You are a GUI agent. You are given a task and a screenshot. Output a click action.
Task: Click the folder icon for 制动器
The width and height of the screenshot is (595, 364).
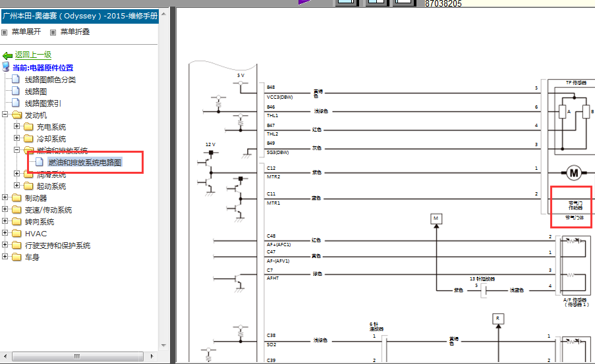click(16, 197)
